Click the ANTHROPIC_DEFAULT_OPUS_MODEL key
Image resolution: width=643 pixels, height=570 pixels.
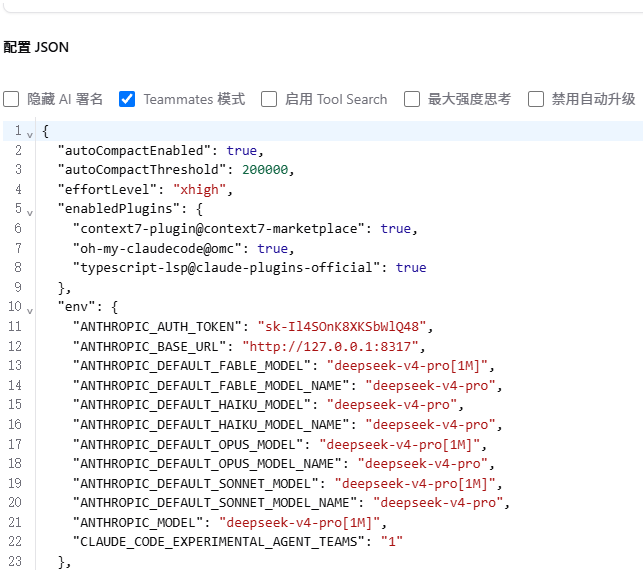pyautogui.click(x=188, y=445)
